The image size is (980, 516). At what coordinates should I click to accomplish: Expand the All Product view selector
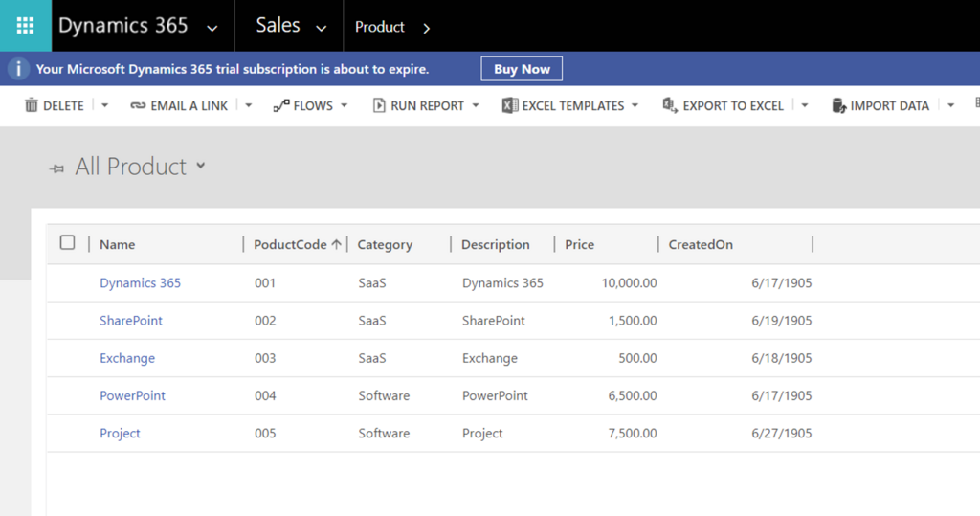point(201,166)
